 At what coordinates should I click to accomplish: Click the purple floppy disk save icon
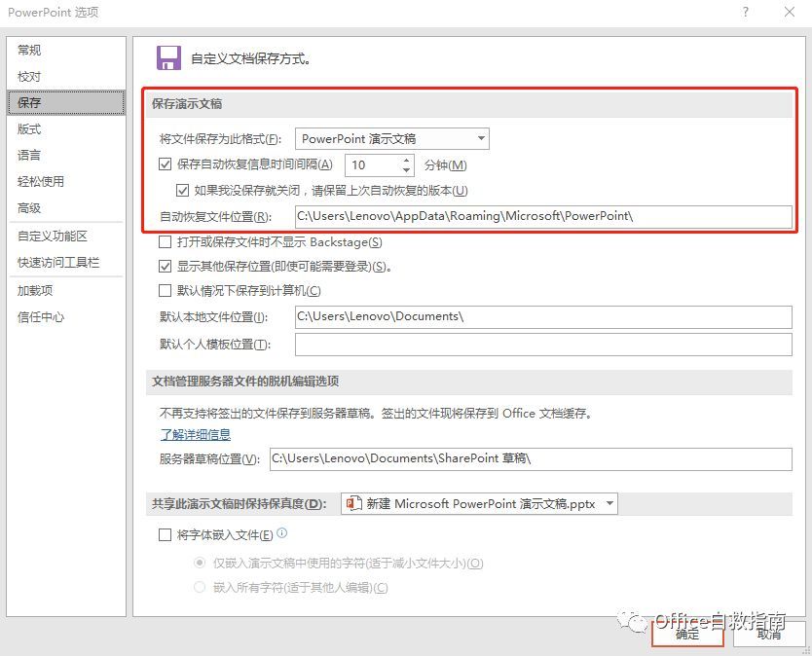168,57
